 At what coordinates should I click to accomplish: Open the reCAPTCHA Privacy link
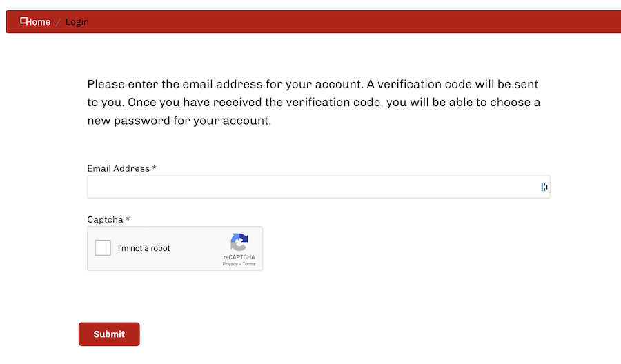coord(230,264)
